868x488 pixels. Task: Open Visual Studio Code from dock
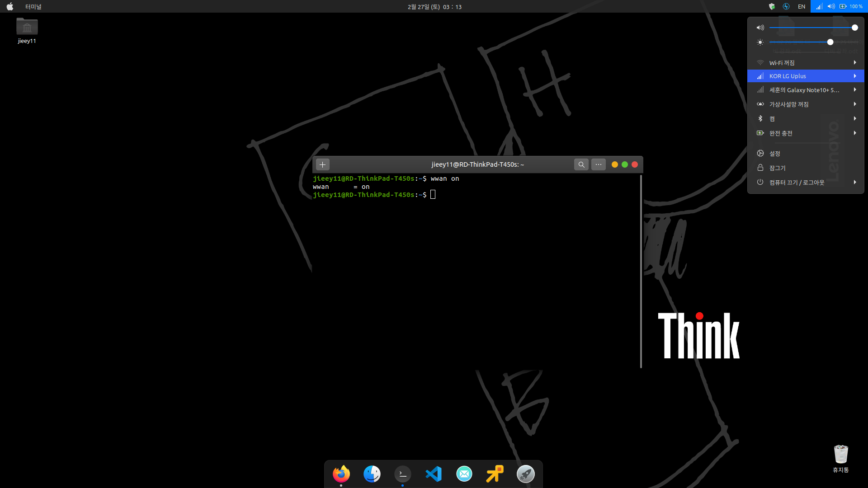pos(433,474)
